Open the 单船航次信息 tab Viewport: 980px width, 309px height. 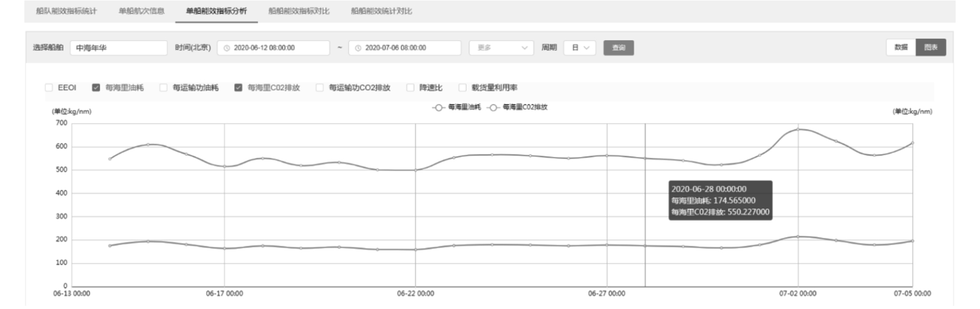[142, 11]
